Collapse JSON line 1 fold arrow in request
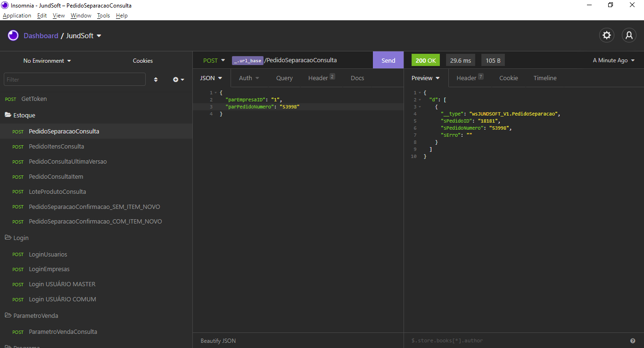The image size is (644, 348). pos(215,93)
